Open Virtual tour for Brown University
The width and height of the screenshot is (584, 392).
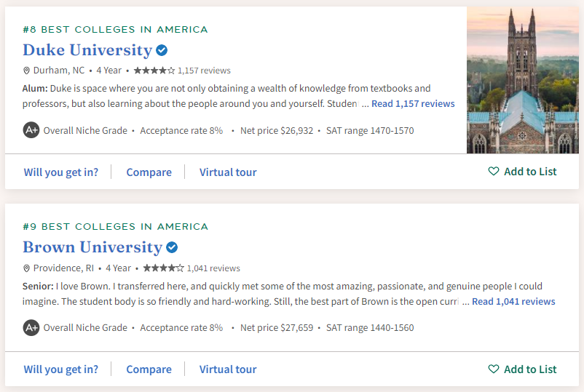(x=228, y=369)
